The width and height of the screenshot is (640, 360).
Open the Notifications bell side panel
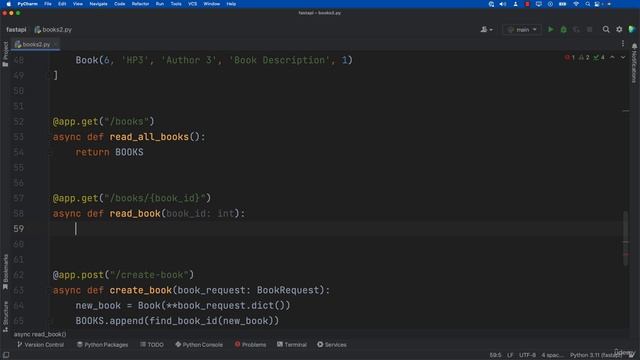(634, 62)
